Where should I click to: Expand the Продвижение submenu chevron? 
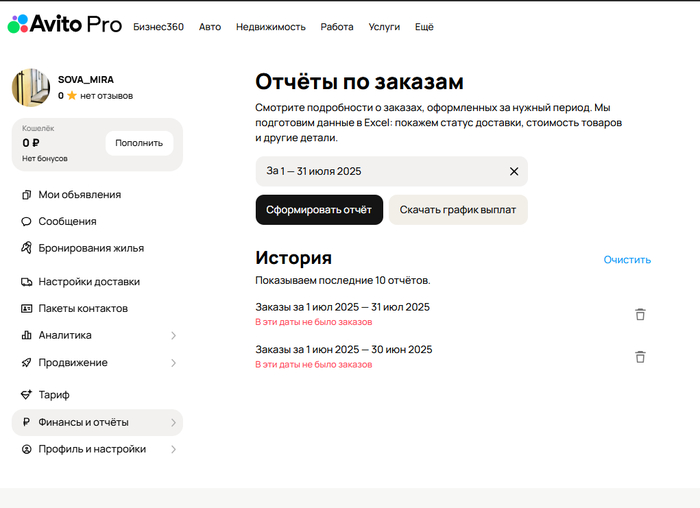coord(173,363)
